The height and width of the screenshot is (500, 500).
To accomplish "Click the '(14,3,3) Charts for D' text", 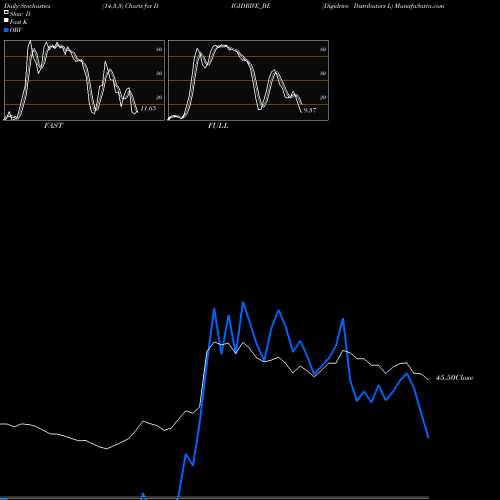I will tap(130, 6).
